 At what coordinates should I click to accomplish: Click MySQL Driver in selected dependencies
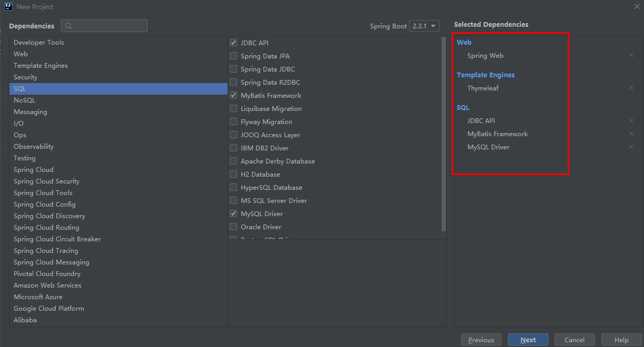[x=488, y=147]
